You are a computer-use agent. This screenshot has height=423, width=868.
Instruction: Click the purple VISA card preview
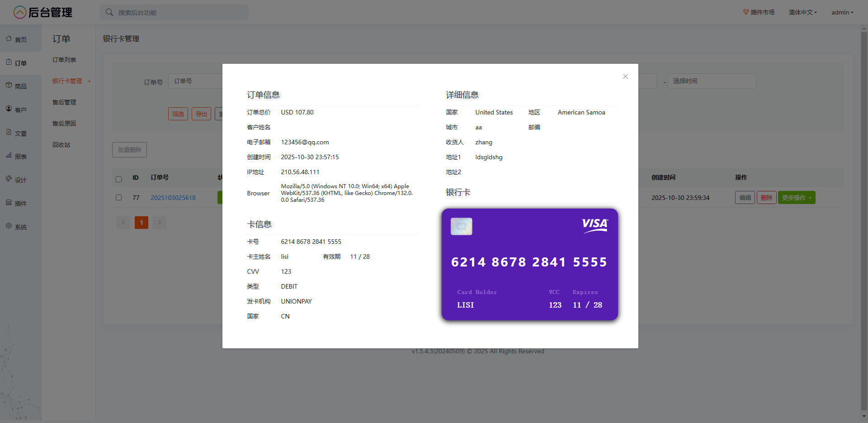[529, 265]
